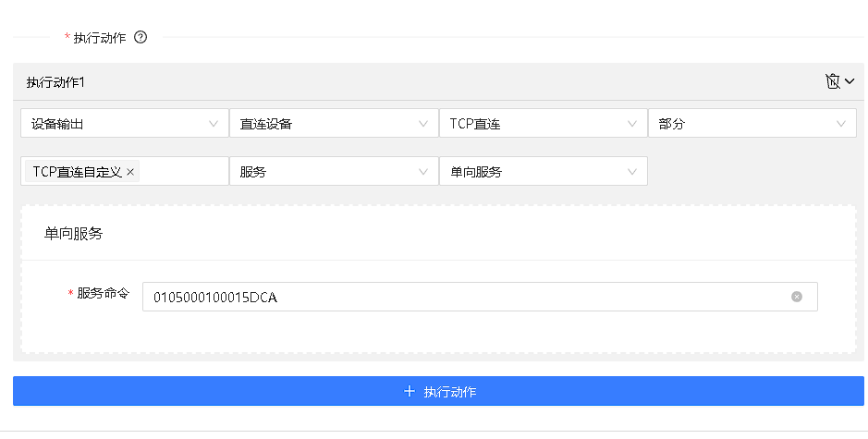Click the required 执行动作 section label
The height and width of the screenshot is (439, 868).
[99, 38]
